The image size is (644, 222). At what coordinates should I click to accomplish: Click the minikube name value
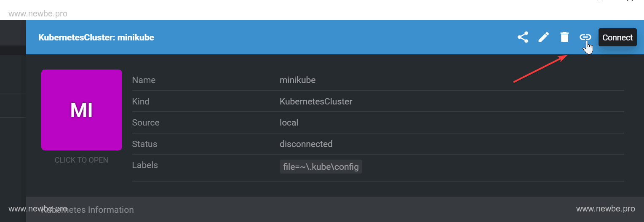tap(297, 80)
